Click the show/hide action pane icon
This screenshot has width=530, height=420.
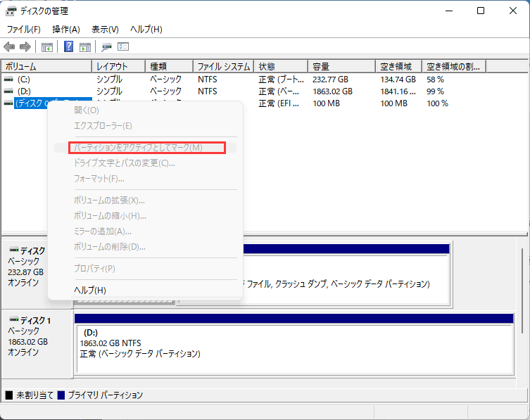pos(84,47)
